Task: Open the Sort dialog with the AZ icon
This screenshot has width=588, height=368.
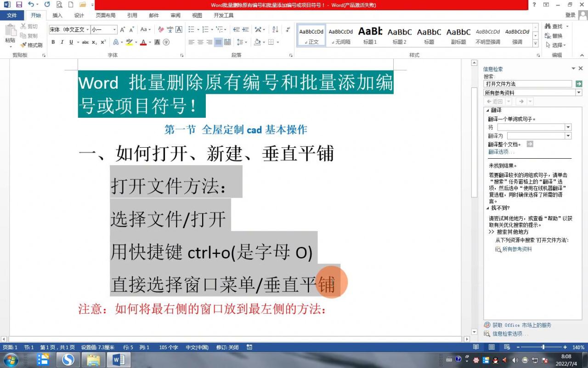Action: [x=275, y=30]
